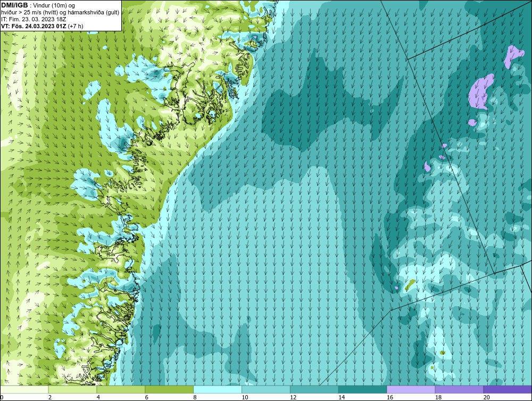Click the 'Vindur (10m) og' text
This screenshot has width=532, height=401.
54,6
